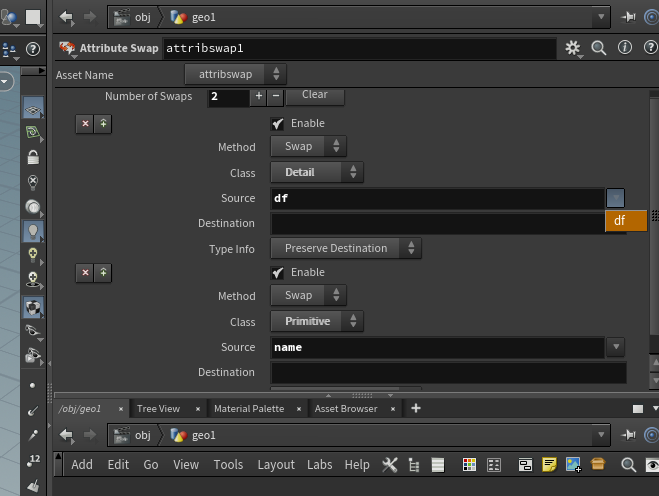
Task: Switch to the Asset Browser tab
Action: click(x=346, y=409)
